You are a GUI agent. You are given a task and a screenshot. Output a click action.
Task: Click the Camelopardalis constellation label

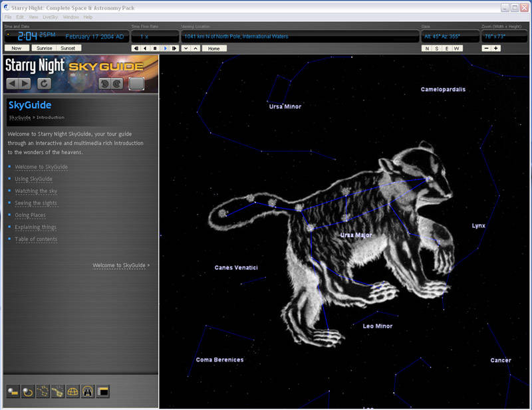(x=443, y=89)
